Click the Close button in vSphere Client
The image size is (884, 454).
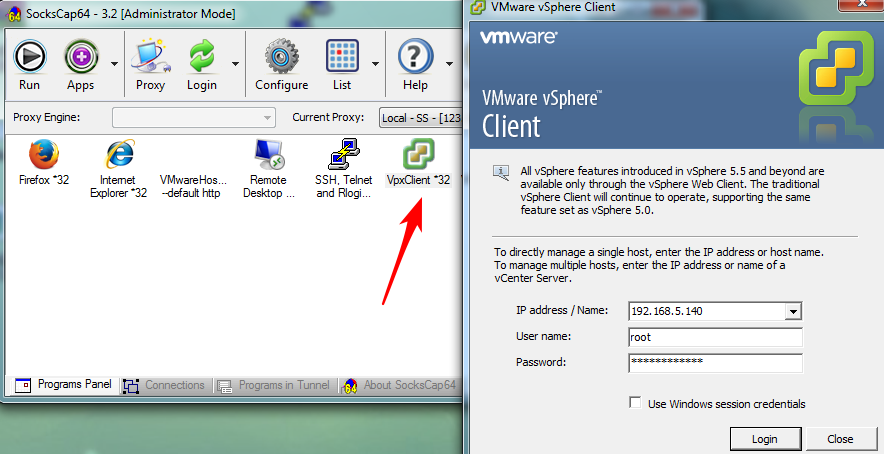pyautogui.click(x=840, y=439)
